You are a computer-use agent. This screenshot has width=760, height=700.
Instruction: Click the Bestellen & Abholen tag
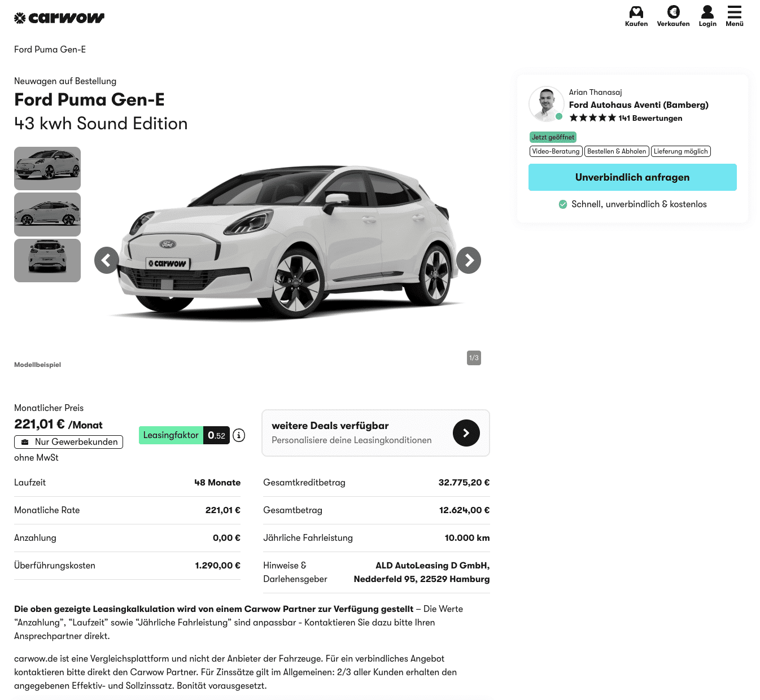point(616,151)
